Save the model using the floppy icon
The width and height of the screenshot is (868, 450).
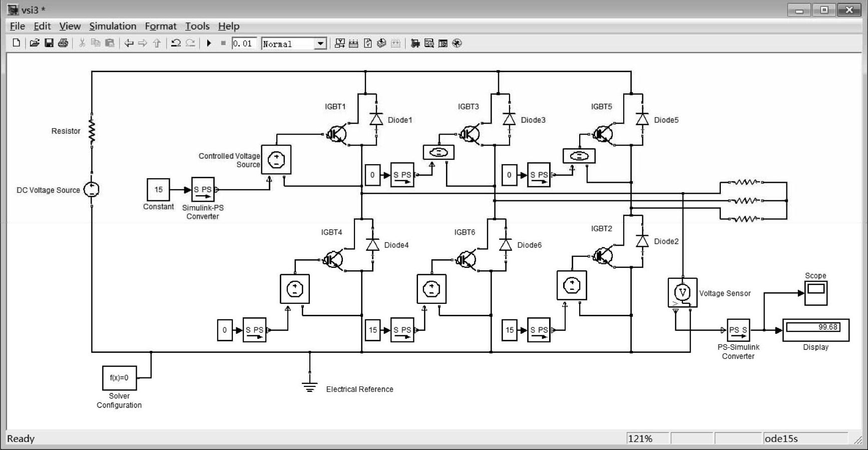pos(49,43)
